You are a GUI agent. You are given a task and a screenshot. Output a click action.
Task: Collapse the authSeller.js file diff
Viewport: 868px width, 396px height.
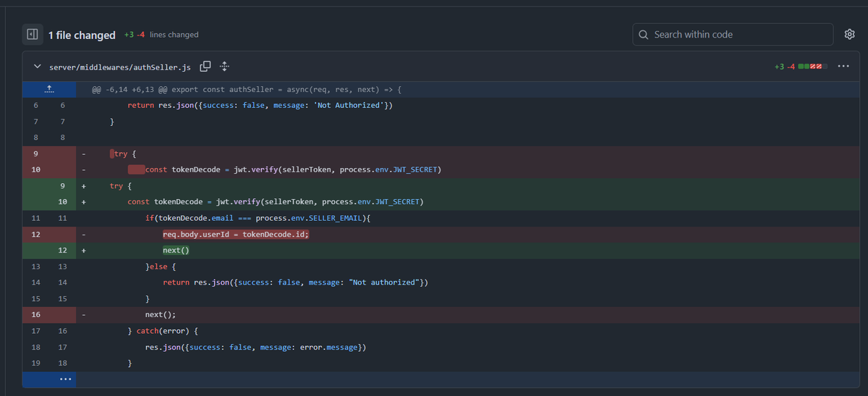38,67
